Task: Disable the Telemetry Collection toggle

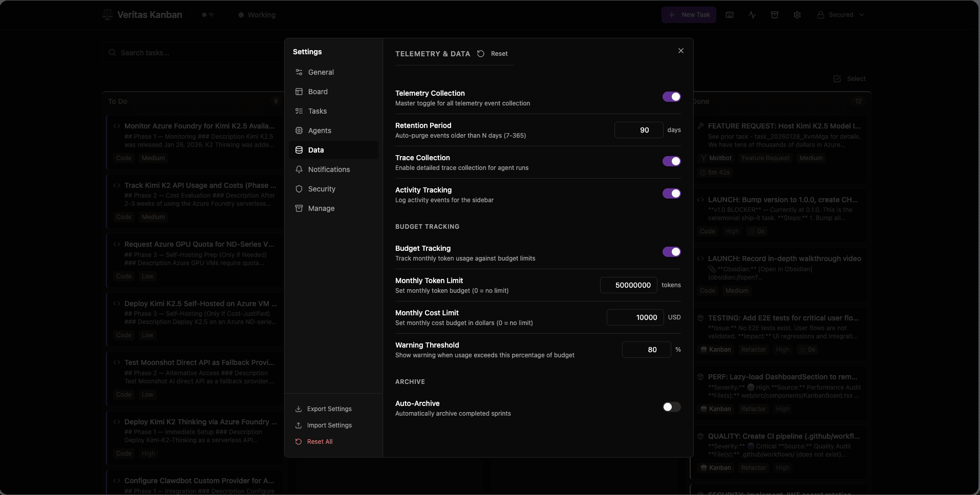Action: pyautogui.click(x=671, y=97)
